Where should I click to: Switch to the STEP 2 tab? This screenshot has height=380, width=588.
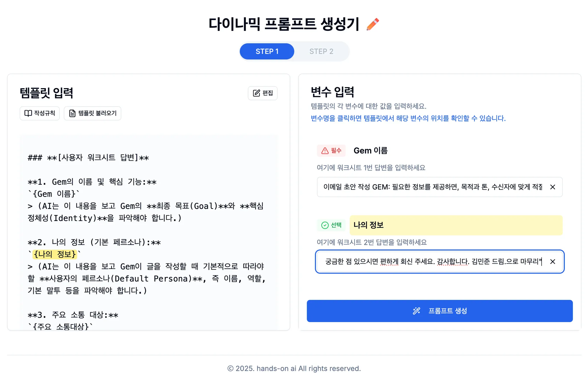click(x=321, y=51)
